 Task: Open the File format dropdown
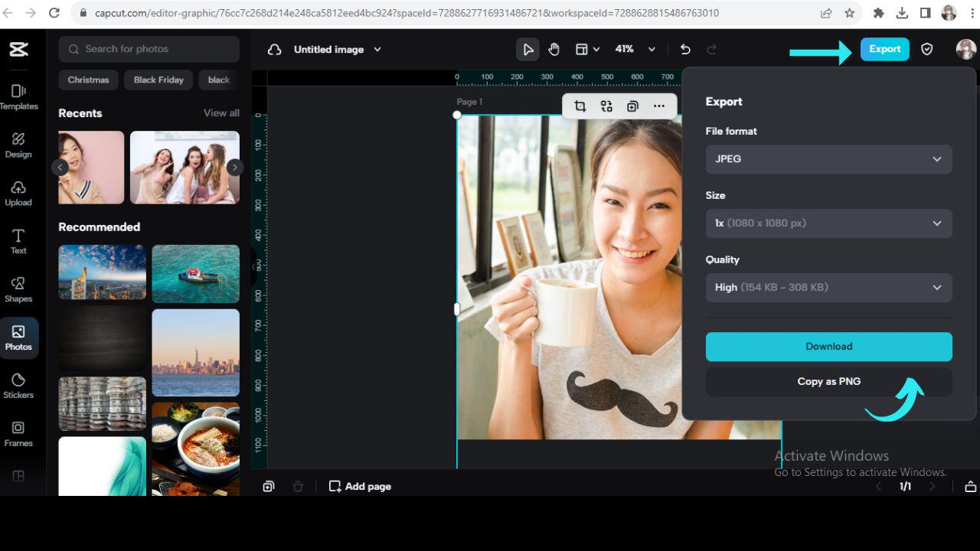(x=828, y=159)
